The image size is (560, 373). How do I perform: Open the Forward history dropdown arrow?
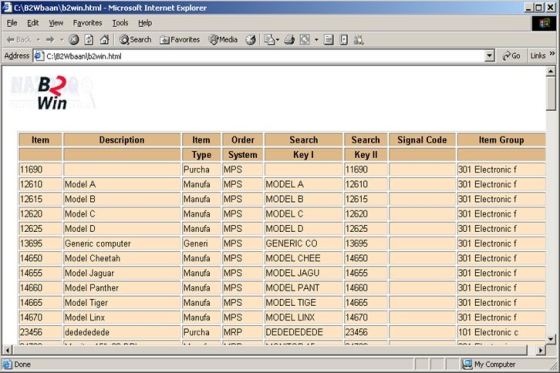(61, 40)
